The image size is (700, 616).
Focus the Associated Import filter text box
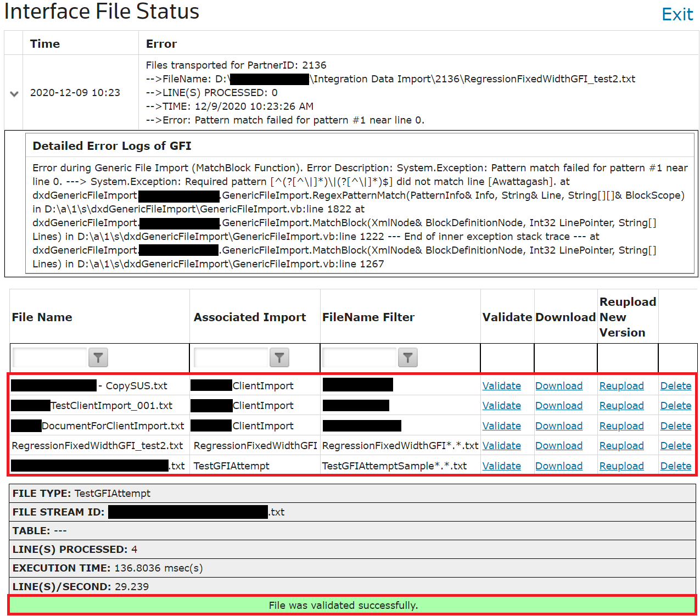(231, 357)
